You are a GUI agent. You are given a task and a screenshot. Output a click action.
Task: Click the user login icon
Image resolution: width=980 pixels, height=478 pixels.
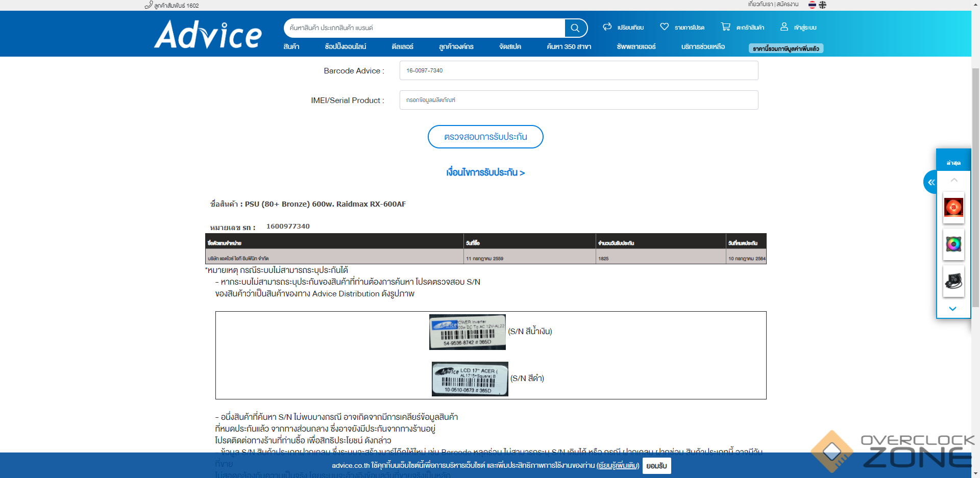(x=784, y=27)
